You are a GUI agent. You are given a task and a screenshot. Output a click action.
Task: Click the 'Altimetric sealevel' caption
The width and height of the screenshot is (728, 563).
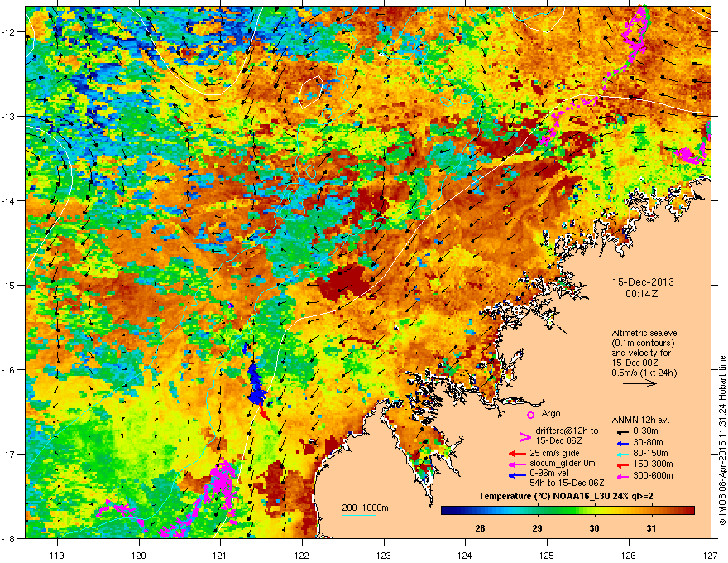coord(645,333)
